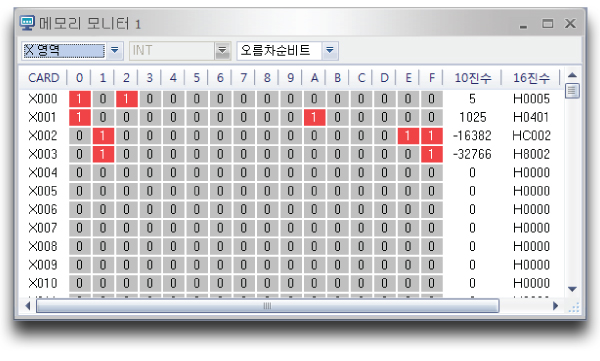This screenshot has width=600, height=361.
Task: Click hex value H0005
Action: coord(531,99)
